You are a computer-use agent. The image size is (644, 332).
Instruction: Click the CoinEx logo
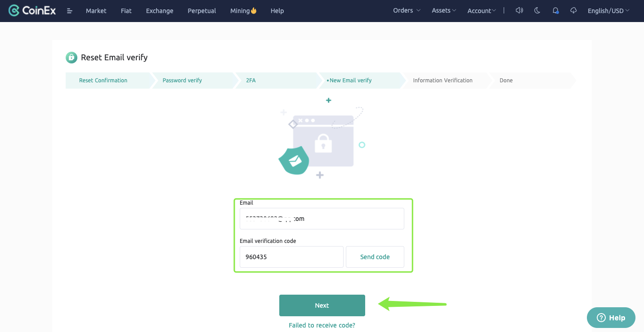pos(32,10)
